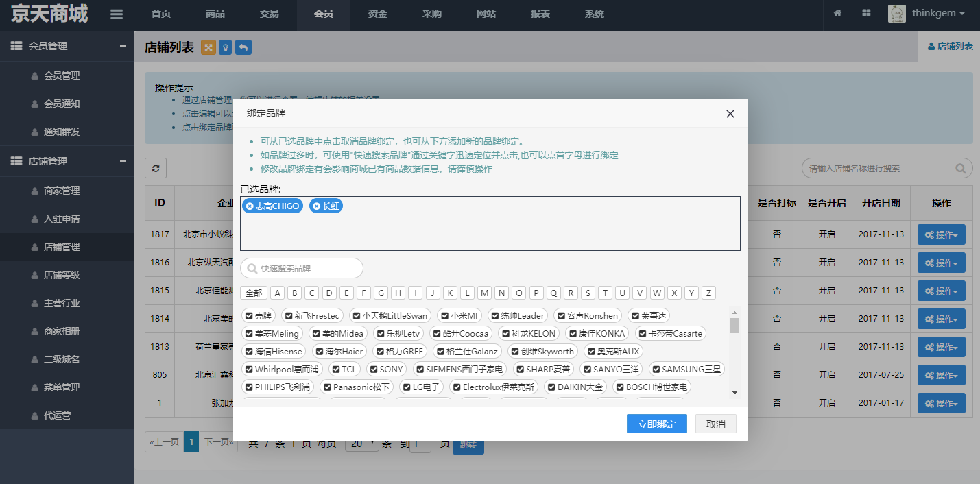Remove selected brand 志高CHIGO
The height and width of the screenshot is (484, 980).
pyautogui.click(x=250, y=206)
